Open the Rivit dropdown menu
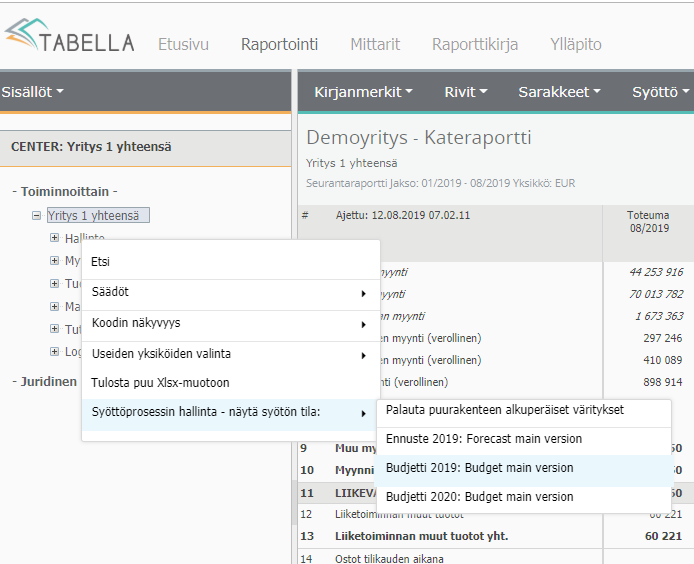694x564 pixels. 466,92
